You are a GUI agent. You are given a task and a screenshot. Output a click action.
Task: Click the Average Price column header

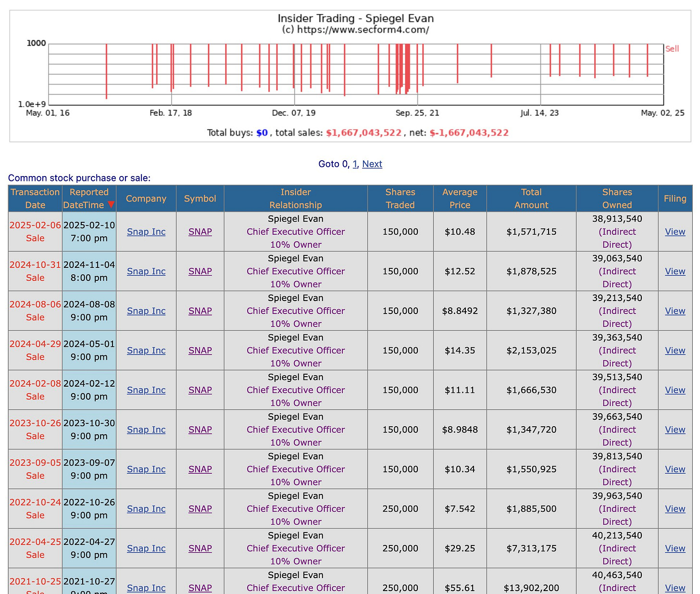pos(460,199)
